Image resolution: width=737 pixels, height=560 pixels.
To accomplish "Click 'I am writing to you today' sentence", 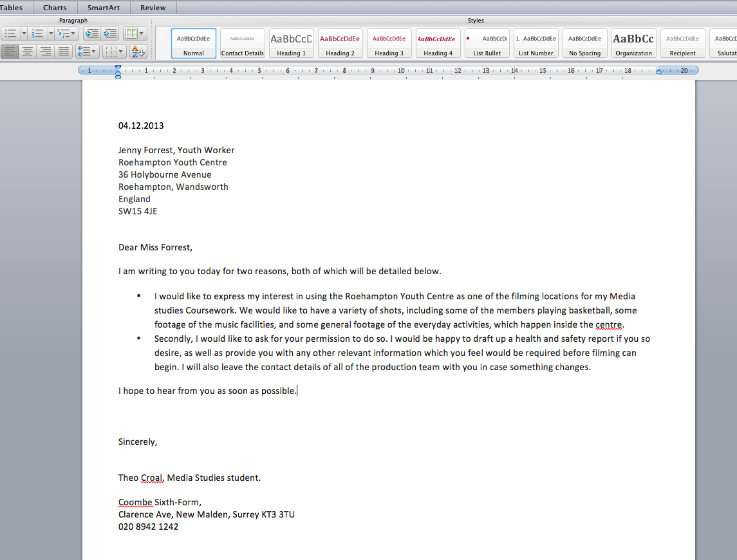I will pos(279,271).
